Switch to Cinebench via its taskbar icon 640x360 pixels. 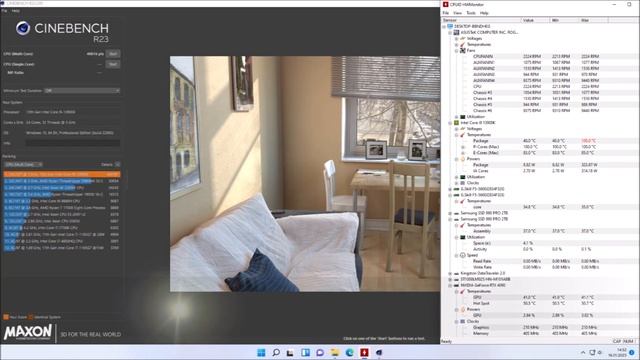click(379, 352)
